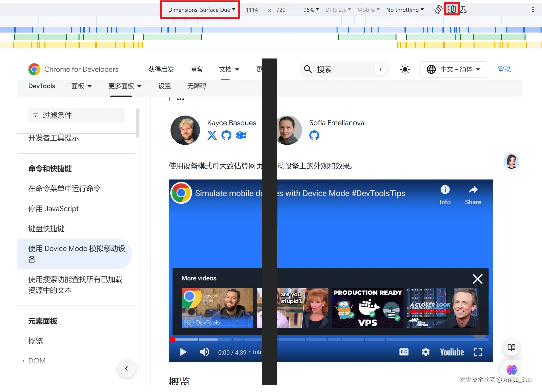Open Kayce Basques' GitHub profile icon
542x392 pixels.
226,135
